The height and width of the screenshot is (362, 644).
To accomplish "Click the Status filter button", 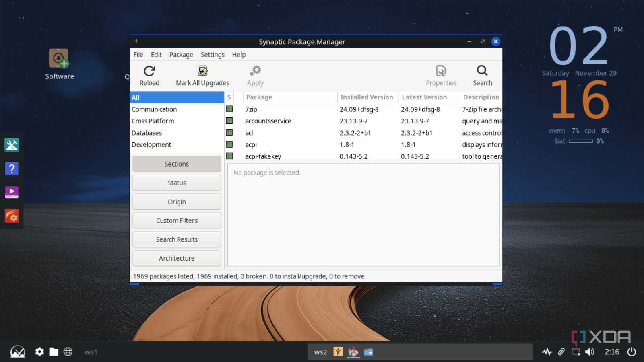I will 177,183.
